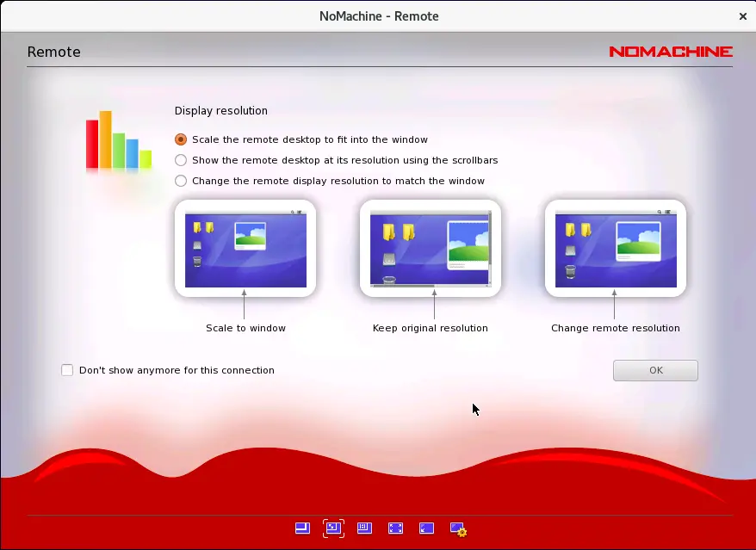Click the 'Scale to window' preview thumbnail

(245, 248)
